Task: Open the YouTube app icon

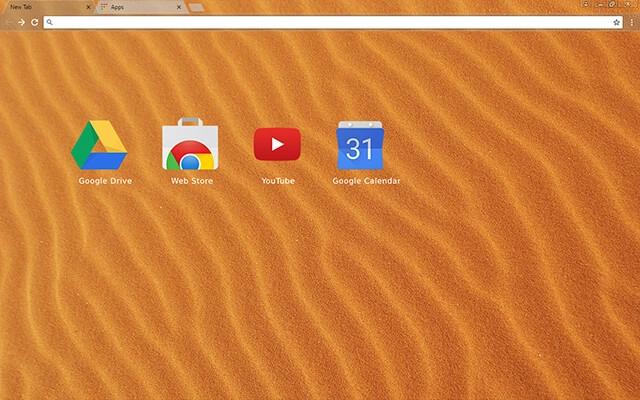Action: point(277,144)
